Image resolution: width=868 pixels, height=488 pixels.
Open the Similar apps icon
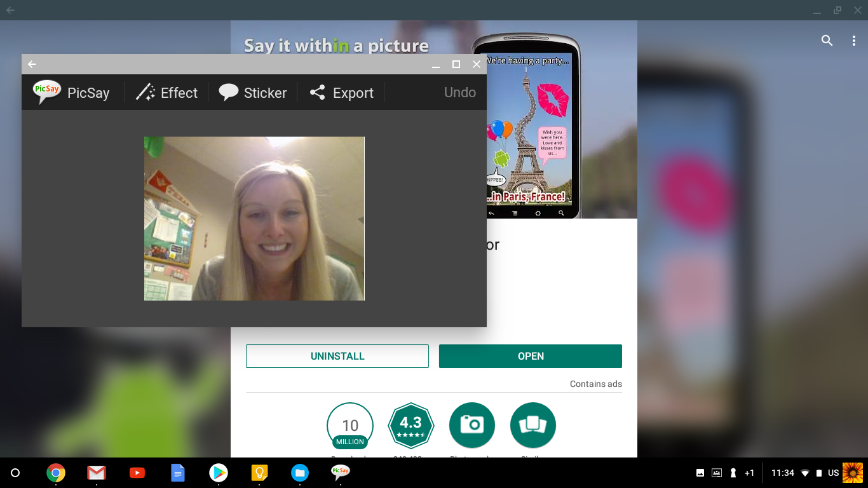[533, 425]
